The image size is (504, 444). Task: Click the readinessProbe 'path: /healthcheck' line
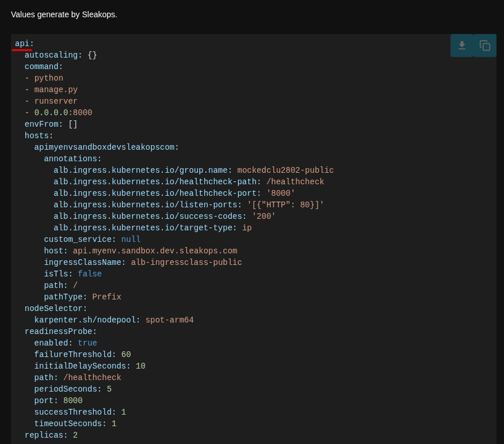(78, 378)
